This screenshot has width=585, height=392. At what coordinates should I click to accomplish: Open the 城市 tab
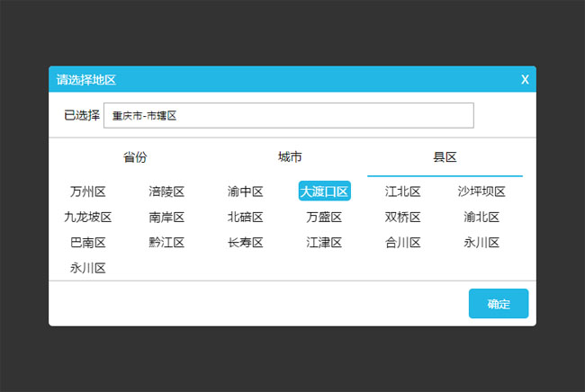point(290,157)
